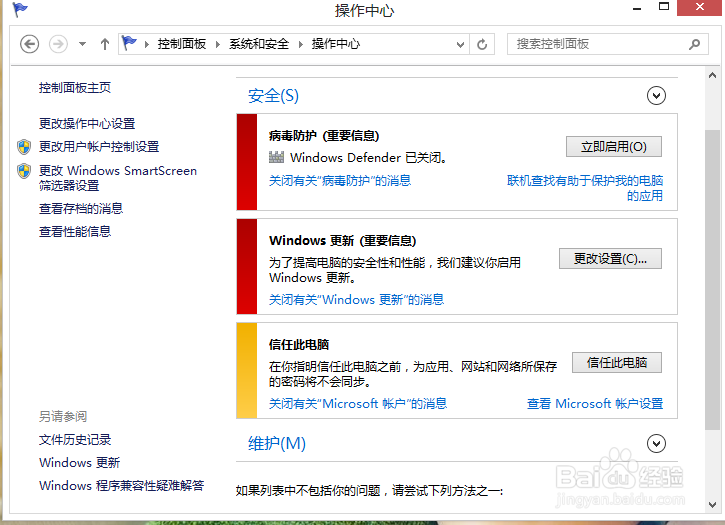Open 更改 Windows SmartScreen 筛选器设置 link
The image size is (725, 525).
(x=118, y=178)
